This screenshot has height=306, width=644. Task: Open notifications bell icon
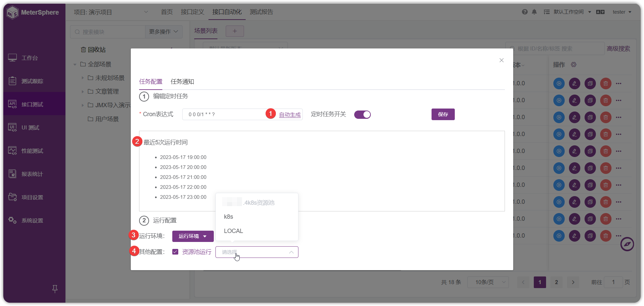(534, 12)
